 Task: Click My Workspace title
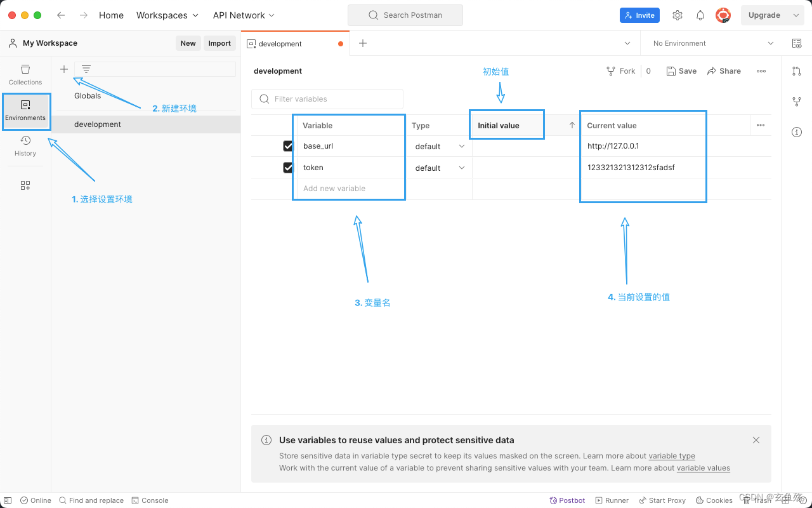tap(50, 43)
